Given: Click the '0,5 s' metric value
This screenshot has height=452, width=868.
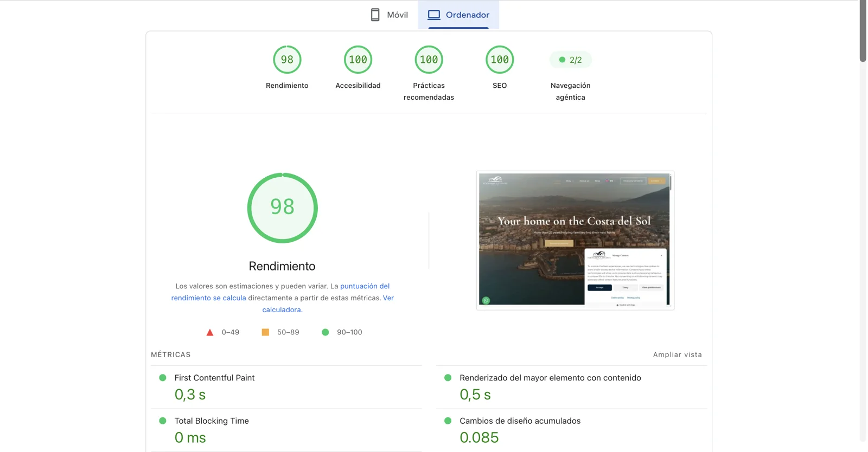Looking at the screenshot, I should tap(475, 395).
